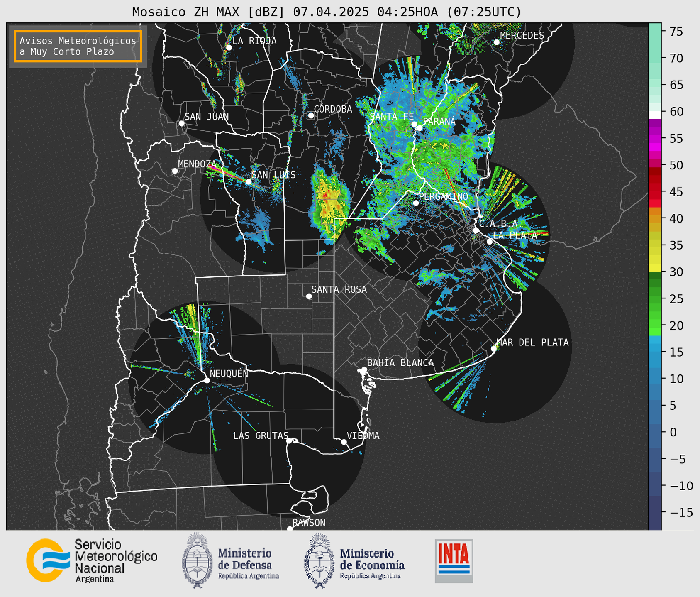Click the Ministerio de Economía text
This screenshot has width=700, height=597.
[x=372, y=563]
